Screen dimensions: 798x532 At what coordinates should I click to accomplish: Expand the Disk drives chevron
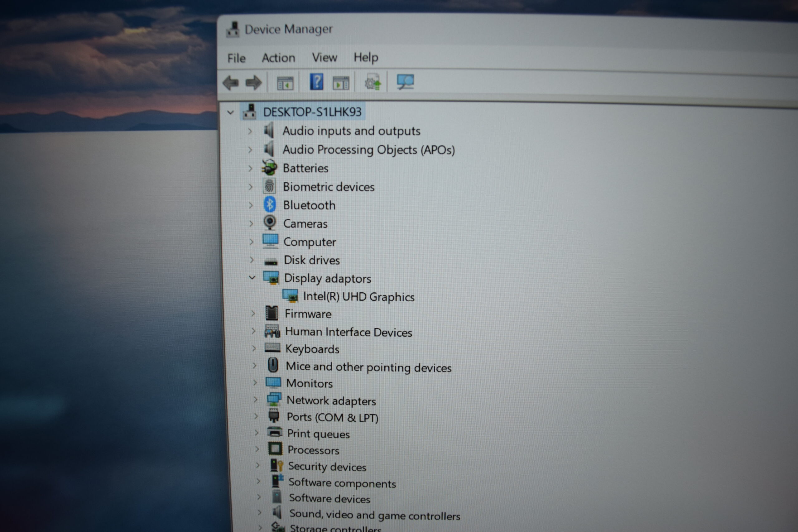coord(252,260)
